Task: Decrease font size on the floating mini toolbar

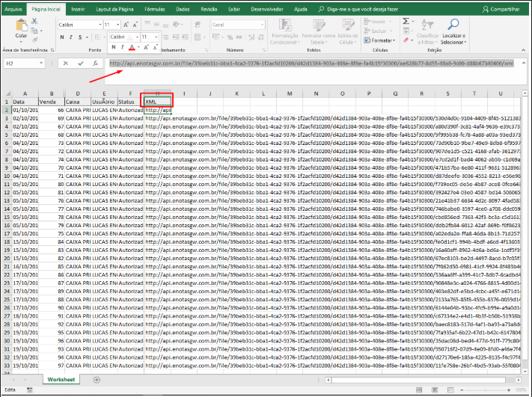Action: pyautogui.click(x=155, y=47)
